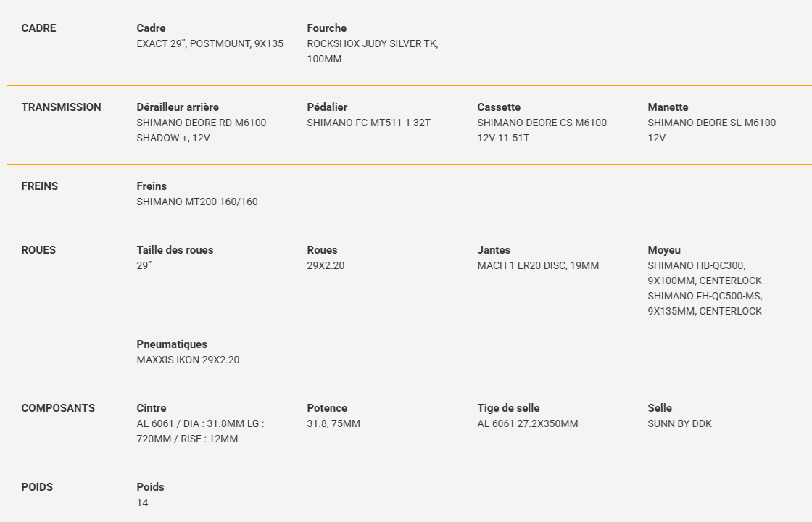Select the Taille des roues label
812x522 pixels.
tap(175, 249)
